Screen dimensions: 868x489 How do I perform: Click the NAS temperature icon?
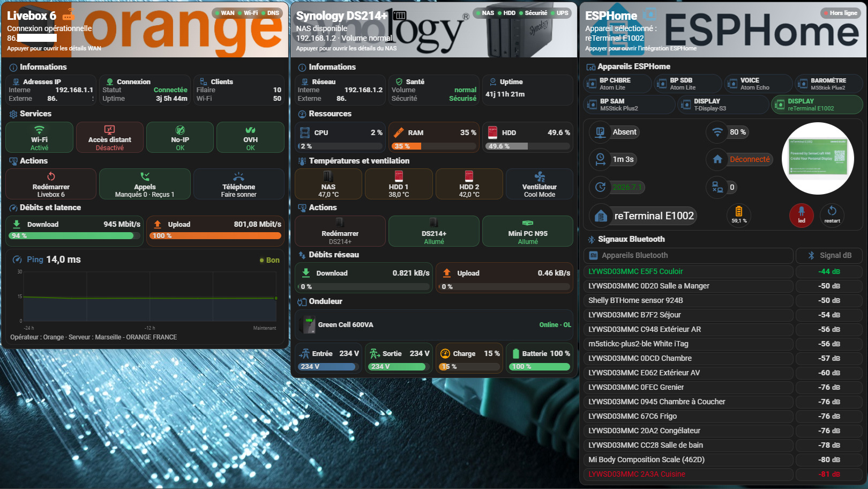[328, 176]
